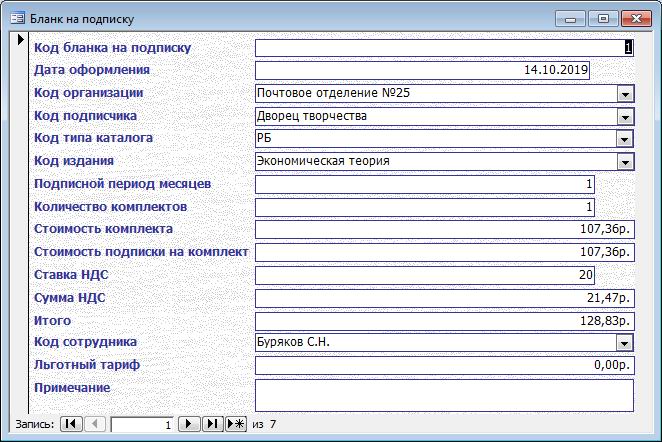Go to the next record
The image size is (662, 442).
tap(189, 424)
